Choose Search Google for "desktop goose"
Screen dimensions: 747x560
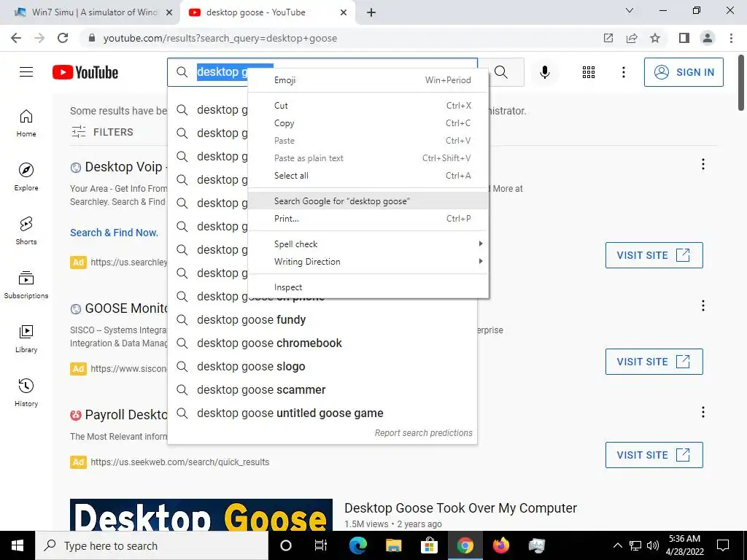[368, 201]
